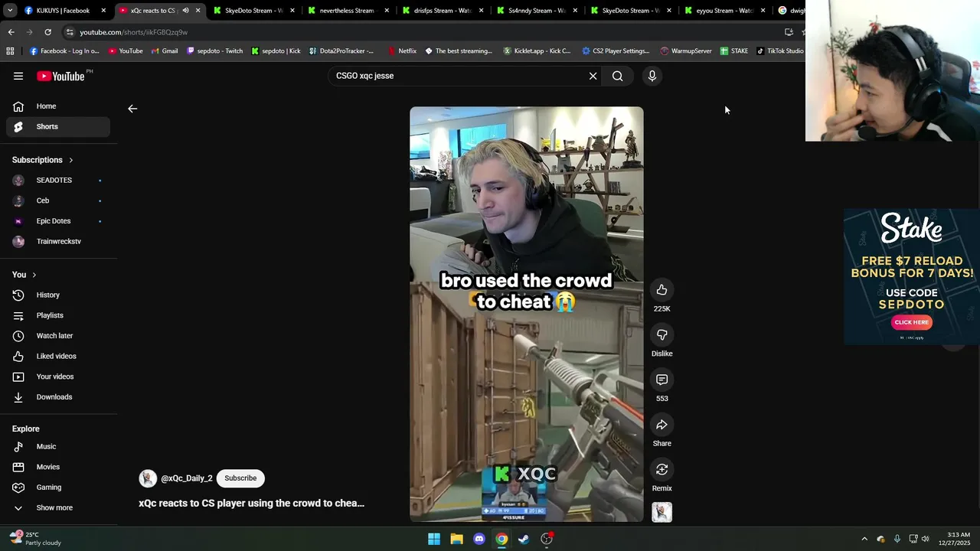This screenshot has height=551, width=980.
Task: Open Your videos in sidebar
Action: pyautogui.click(x=58, y=377)
